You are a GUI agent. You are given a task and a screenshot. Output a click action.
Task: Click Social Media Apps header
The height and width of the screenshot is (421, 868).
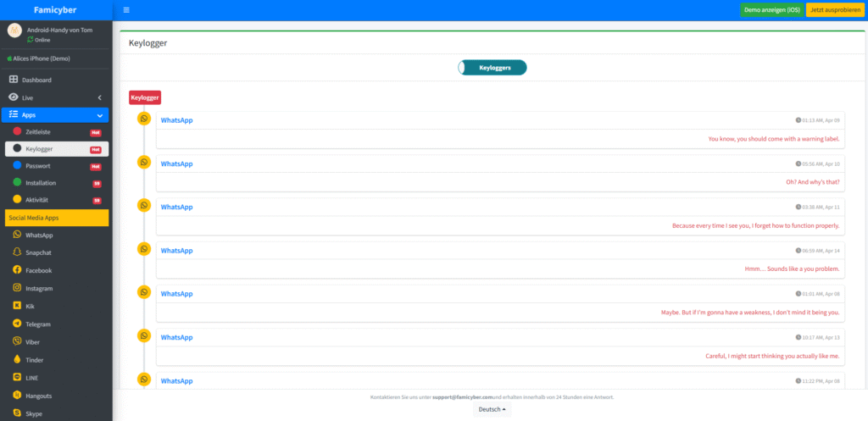point(57,218)
